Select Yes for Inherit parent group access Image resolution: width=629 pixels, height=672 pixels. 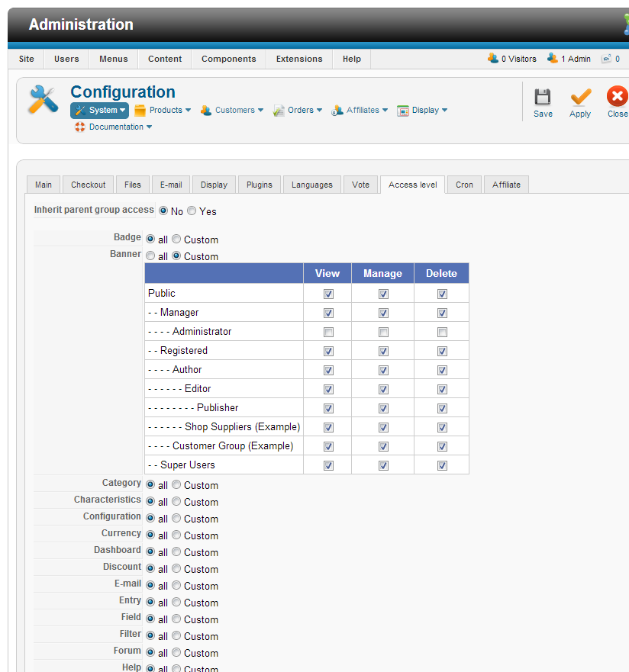click(192, 211)
